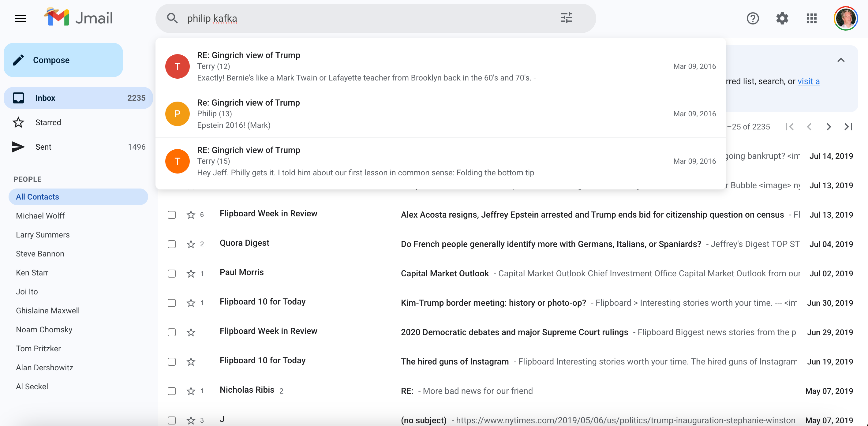
Task: Star the Quora Digest email
Action: (x=191, y=244)
